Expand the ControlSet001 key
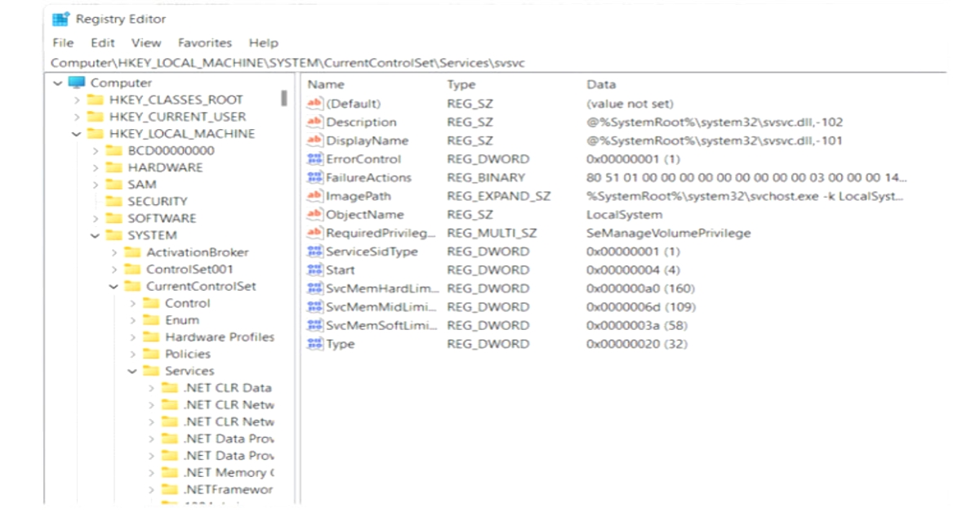The image size is (980, 513). 114,270
